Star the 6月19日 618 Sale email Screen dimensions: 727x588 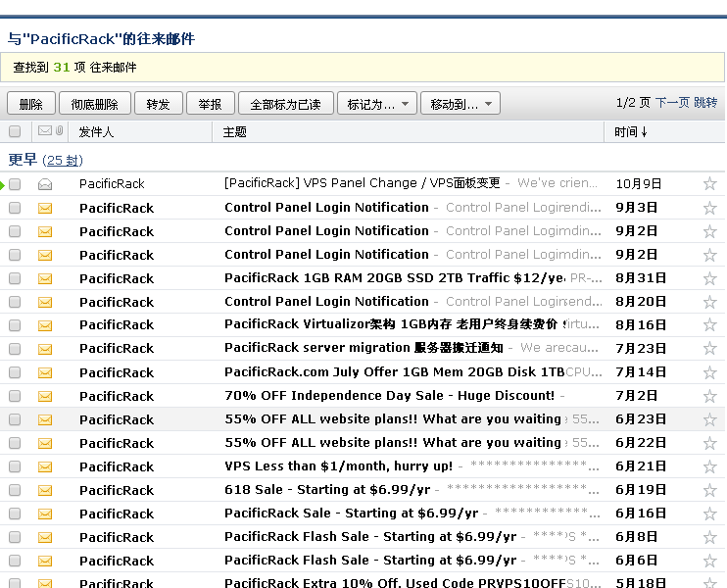709,491
